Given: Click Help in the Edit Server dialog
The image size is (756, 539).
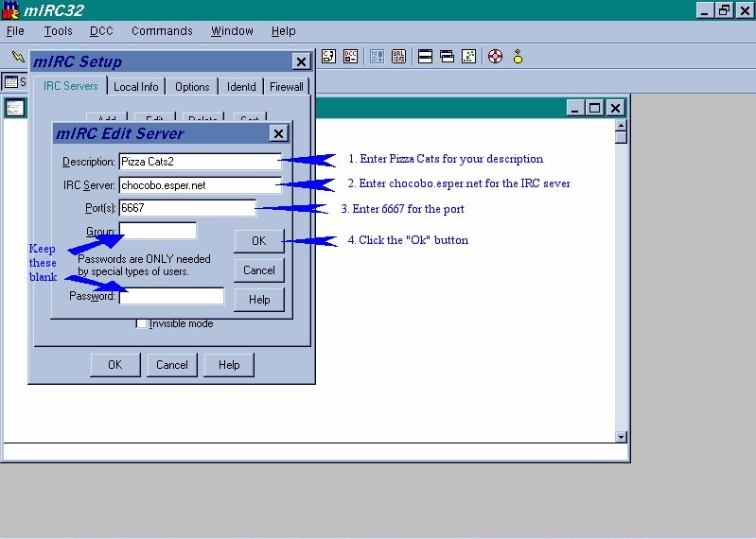Looking at the screenshot, I should [259, 300].
